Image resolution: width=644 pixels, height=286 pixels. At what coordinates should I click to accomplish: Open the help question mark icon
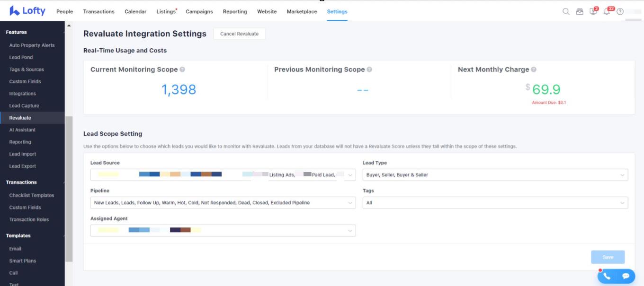(620, 12)
